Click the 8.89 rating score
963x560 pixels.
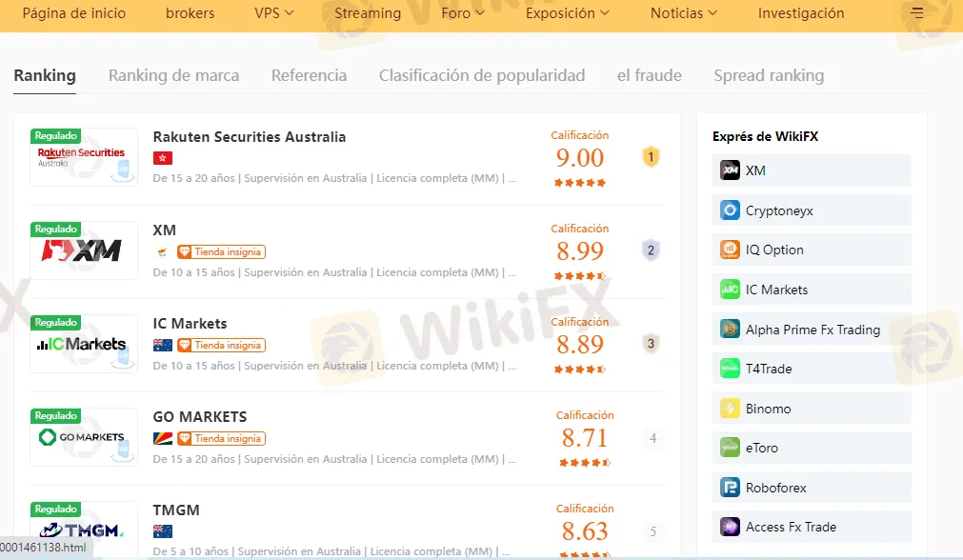click(580, 345)
